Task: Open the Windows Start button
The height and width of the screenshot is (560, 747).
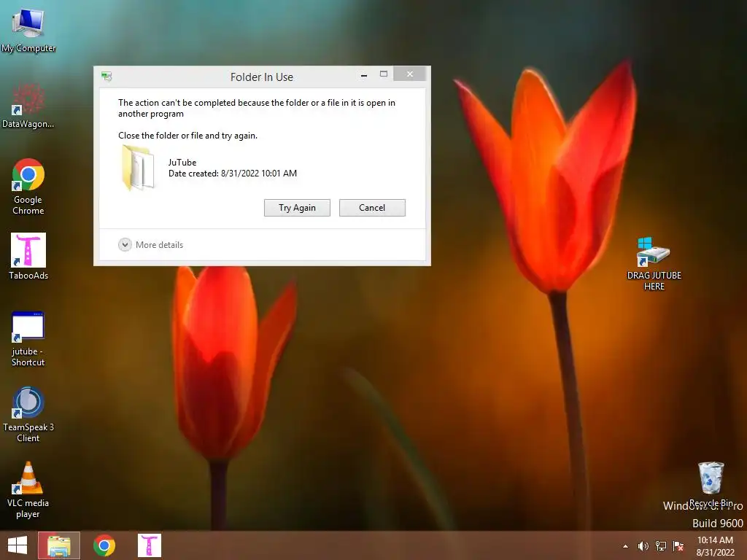Action: (18, 545)
